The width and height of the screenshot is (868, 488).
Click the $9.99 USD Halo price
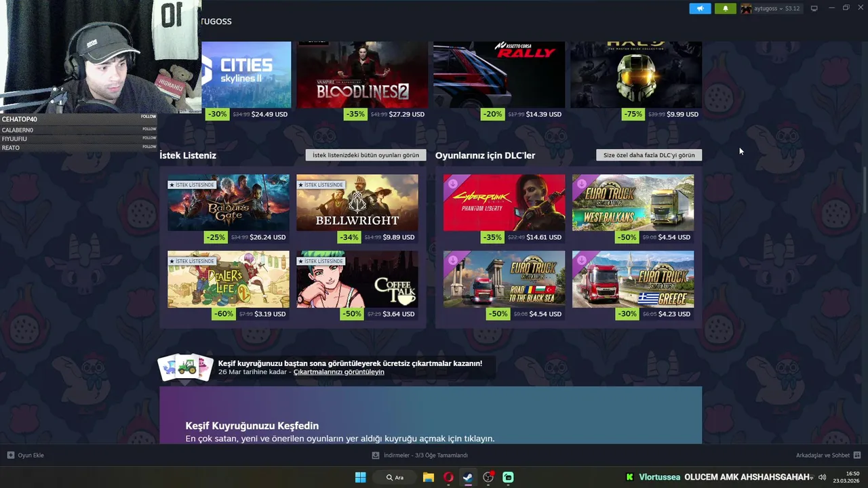pyautogui.click(x=682, y=114)
